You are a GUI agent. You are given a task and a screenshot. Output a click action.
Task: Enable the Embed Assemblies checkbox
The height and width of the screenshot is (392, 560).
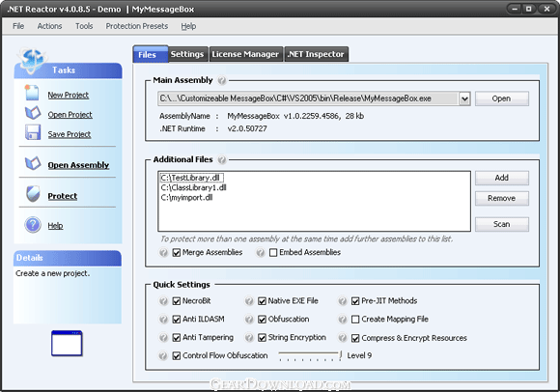point(273,253)
